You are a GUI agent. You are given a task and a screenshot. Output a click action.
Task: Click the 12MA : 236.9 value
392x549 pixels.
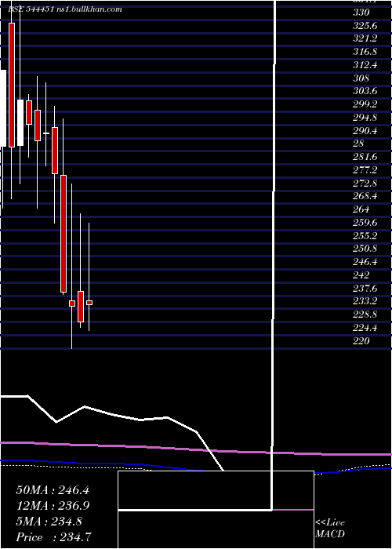click(x=53, y=506)
